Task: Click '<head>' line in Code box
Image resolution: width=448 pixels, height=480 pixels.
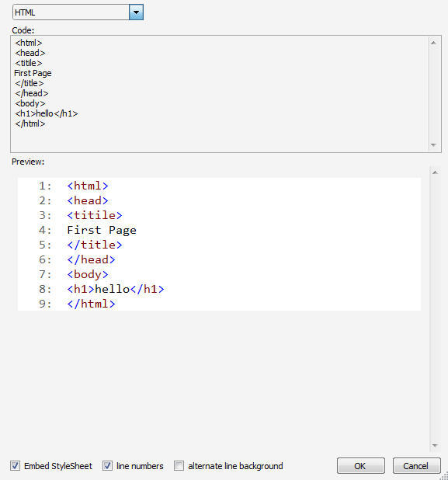Action: tap(30, 53)
